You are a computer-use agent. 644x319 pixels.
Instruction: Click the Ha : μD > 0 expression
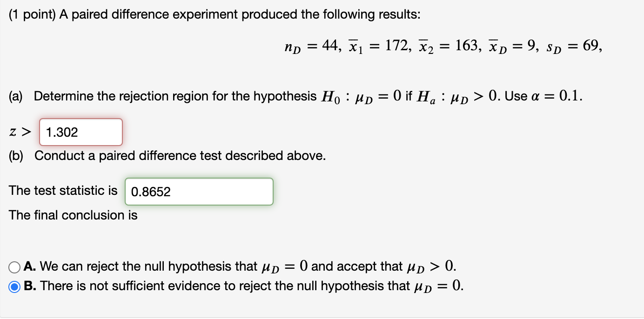coord(456,97)
